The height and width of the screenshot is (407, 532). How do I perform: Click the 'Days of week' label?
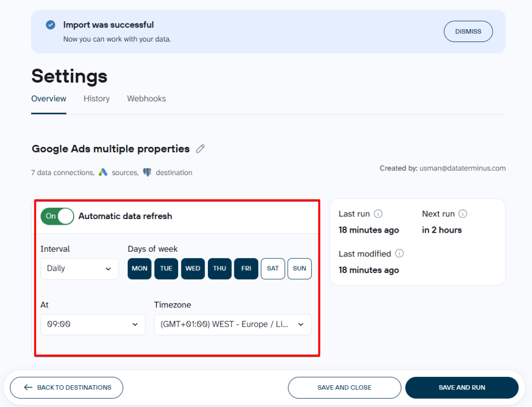click(153, 249)
